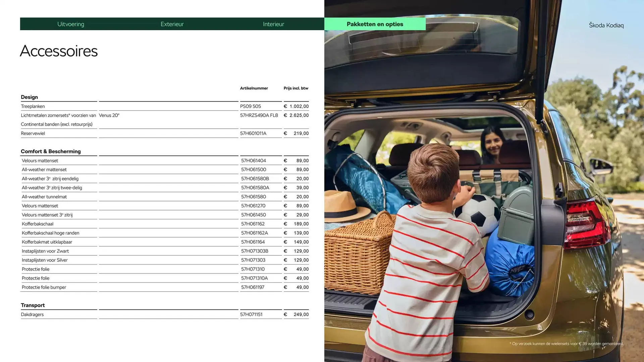
Task: Select the Dakdragers accessory
Action: pos(32,314)
